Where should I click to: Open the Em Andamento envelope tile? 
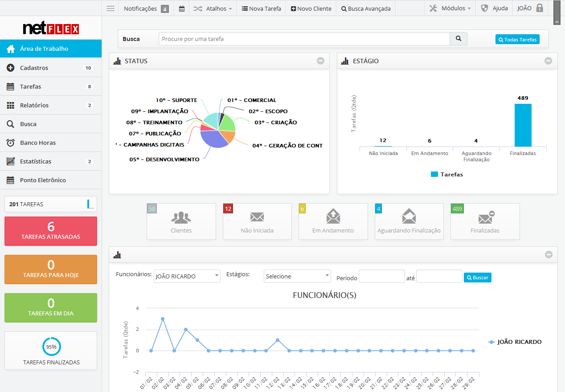point(333,221)
